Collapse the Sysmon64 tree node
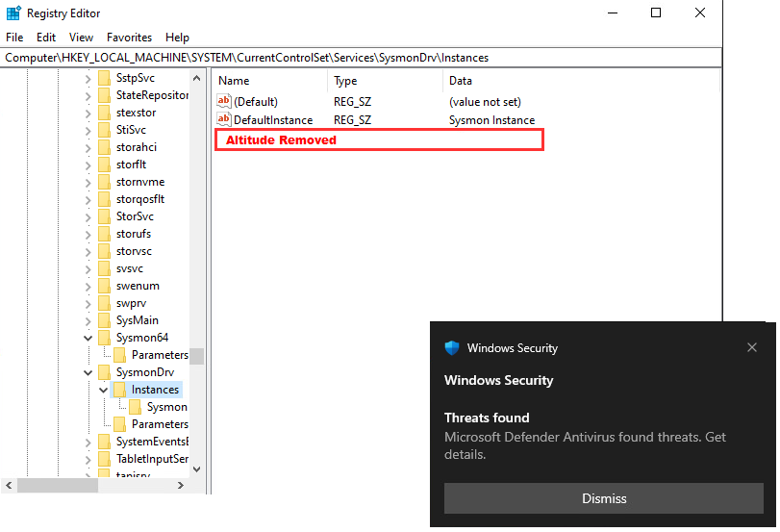The image size is (780, 532). 88,338
